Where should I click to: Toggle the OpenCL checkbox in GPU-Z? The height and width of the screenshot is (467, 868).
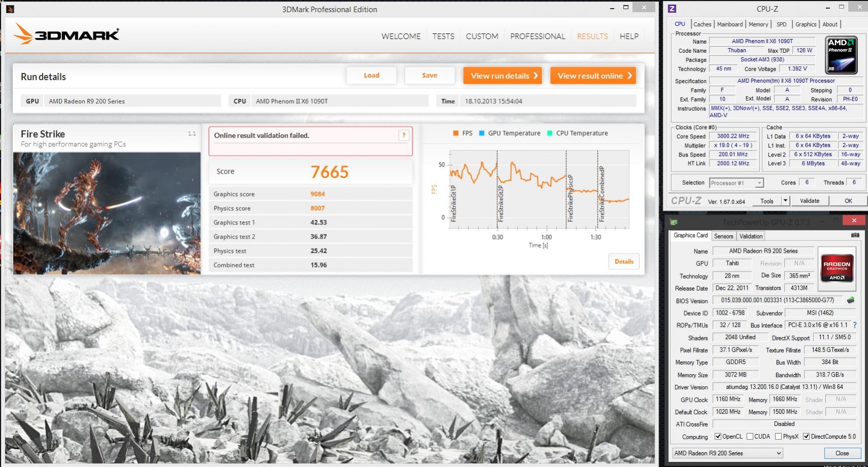tap(718, 437)
